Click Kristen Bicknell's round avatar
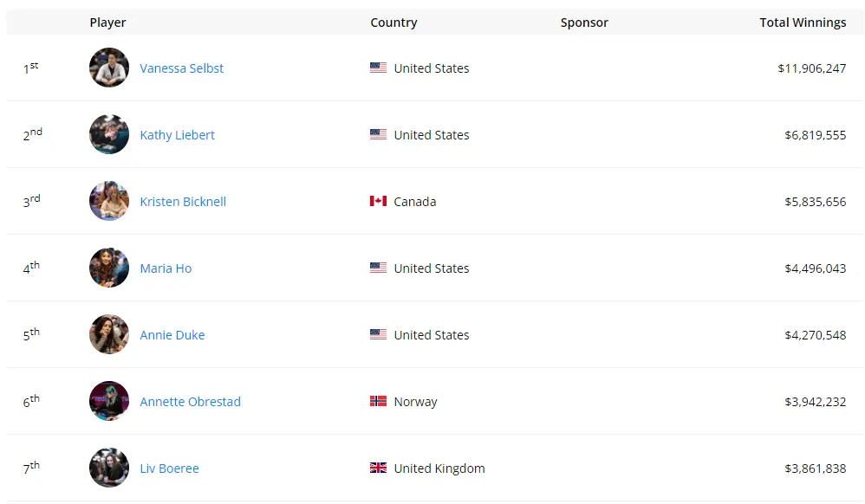Viewport: 865px width, 504px height. click(109, 201)
